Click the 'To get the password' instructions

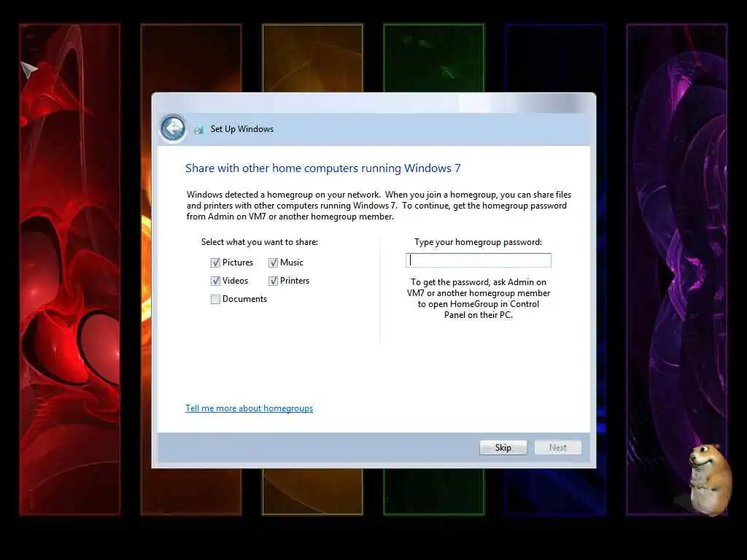coord(479,298)
